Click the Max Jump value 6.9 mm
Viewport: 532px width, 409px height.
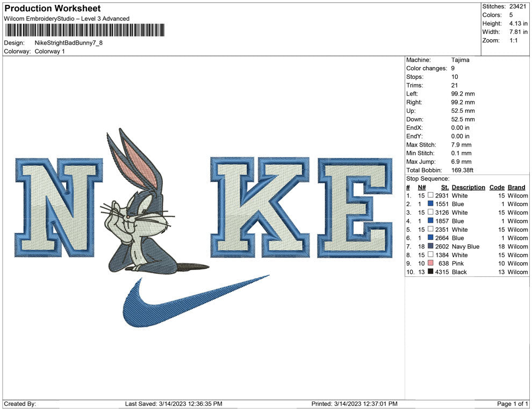(x=461, y=162)
